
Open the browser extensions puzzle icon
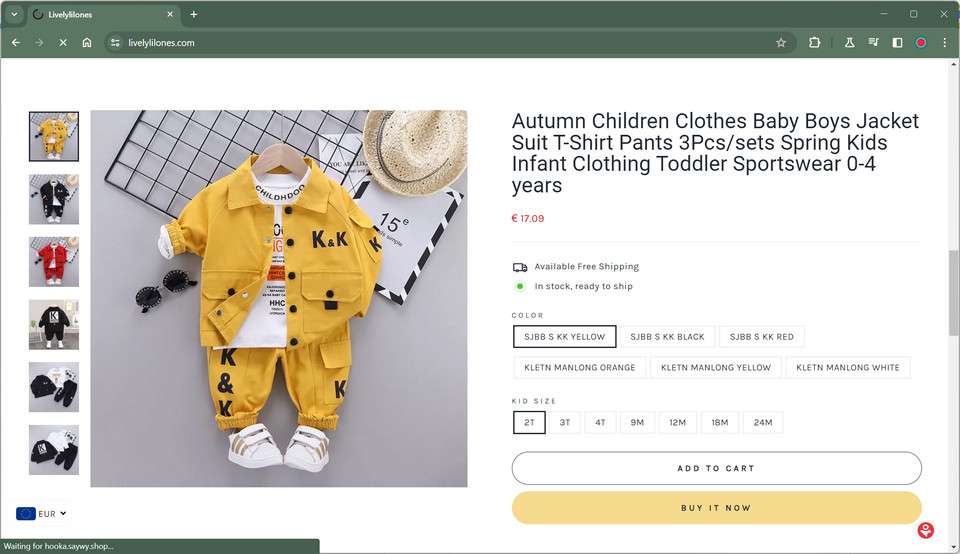[815, 43]
